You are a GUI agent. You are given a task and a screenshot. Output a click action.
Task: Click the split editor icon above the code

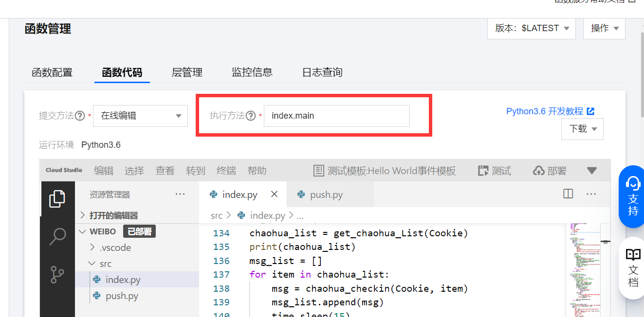[x=568, y=194]
